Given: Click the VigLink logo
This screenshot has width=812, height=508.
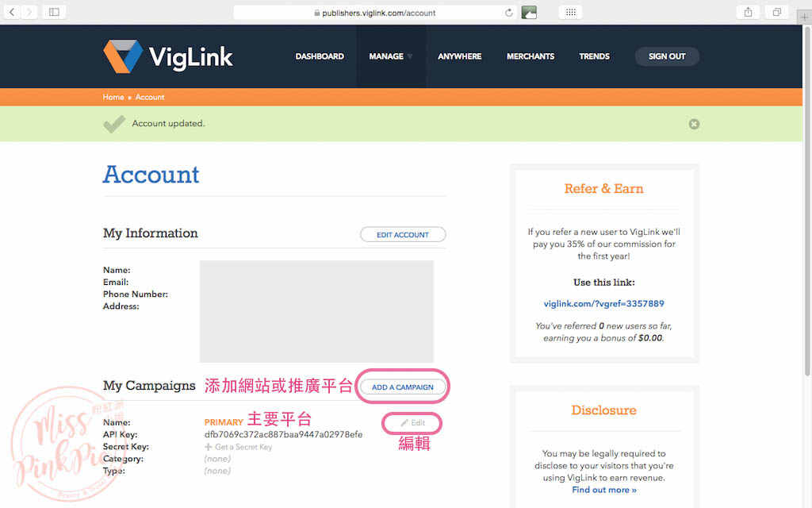Looking at the screenshot, I should click(x=167, y=56).
